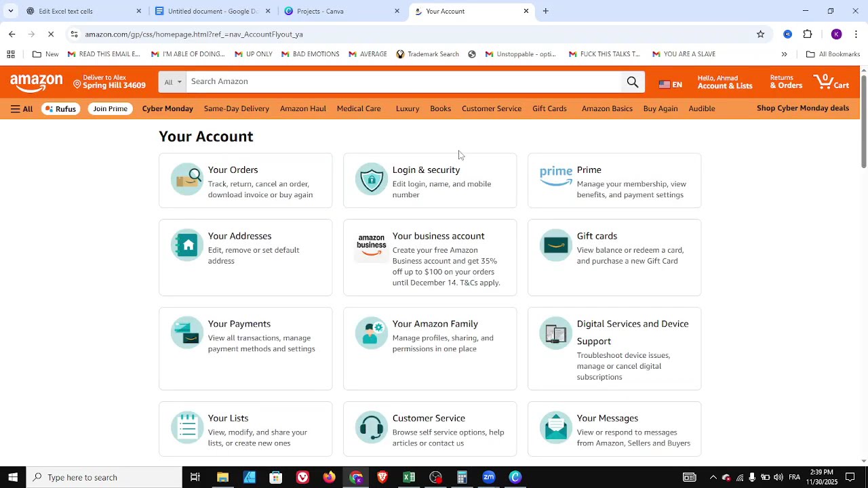This screenshot has width=868, height=488.
Task: Open the Same-Day Delivery nav item
Action: pos(236,108)
